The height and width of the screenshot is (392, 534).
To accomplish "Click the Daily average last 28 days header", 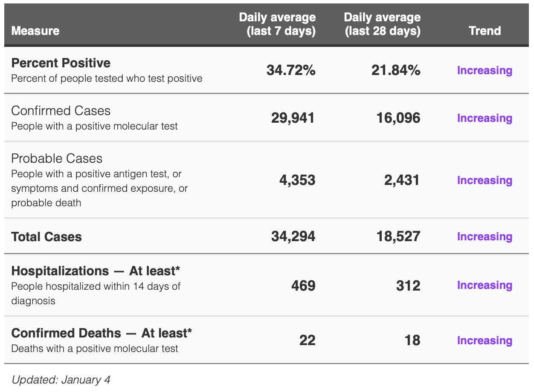I will (x=382, y=24).
